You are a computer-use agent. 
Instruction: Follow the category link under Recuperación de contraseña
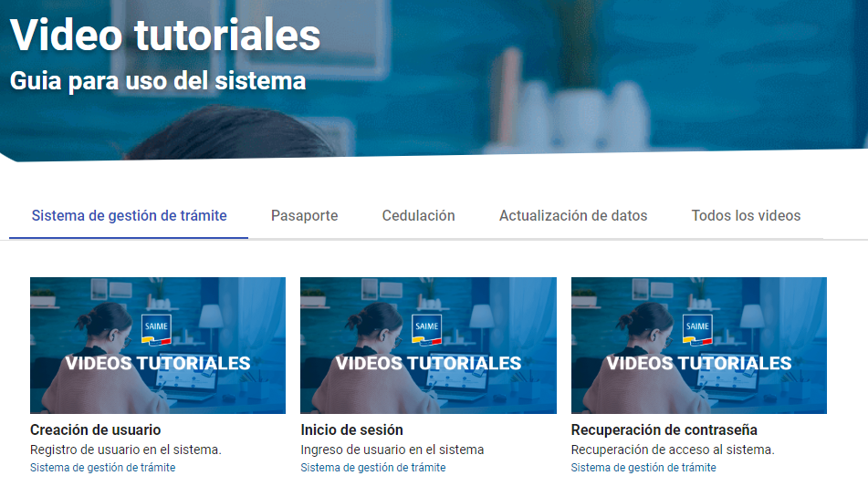coord(643,468)
